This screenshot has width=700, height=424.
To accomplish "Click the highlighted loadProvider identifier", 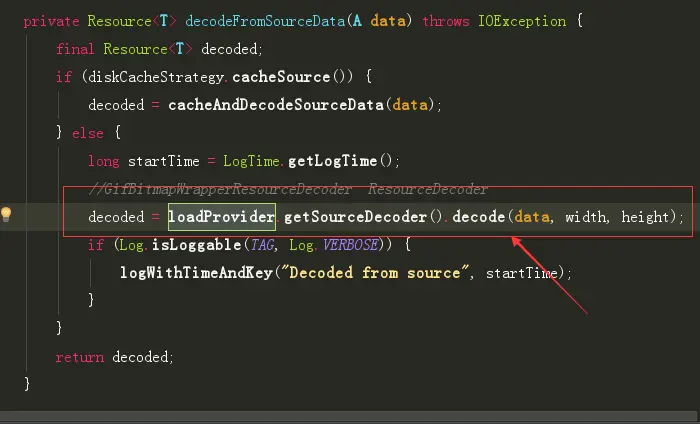I will (221, 217).
